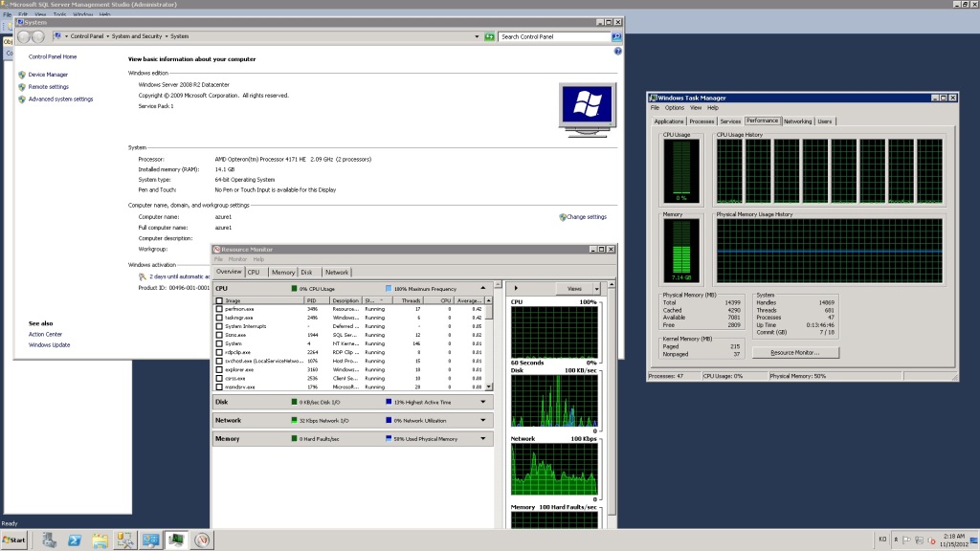Click the refresh icon beside the address bar
This screenshot has height=551, width=980.
pyautogui.click(x=489, y=37)
